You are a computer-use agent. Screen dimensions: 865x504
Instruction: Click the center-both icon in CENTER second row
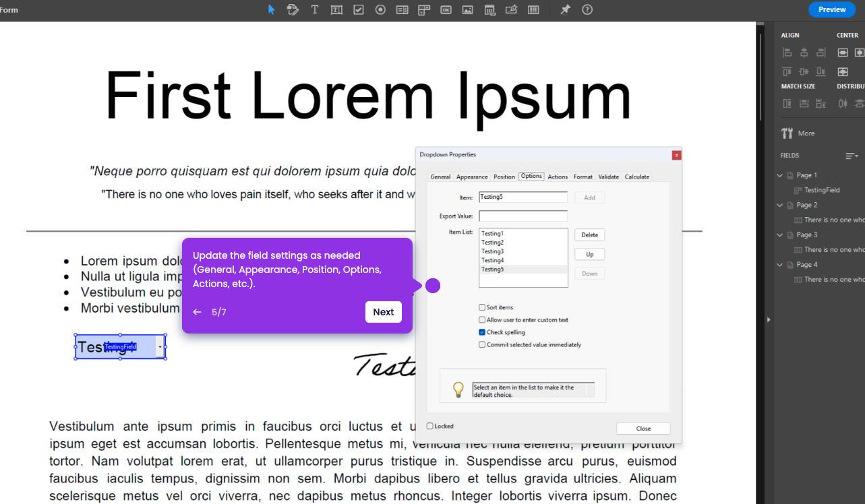[x=843, y=71]
